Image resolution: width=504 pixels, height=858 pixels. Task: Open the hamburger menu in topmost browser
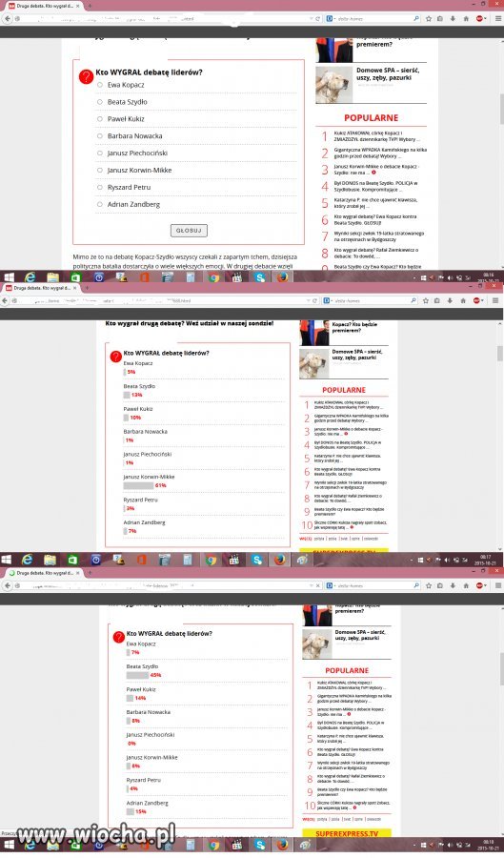click(497, 19)
